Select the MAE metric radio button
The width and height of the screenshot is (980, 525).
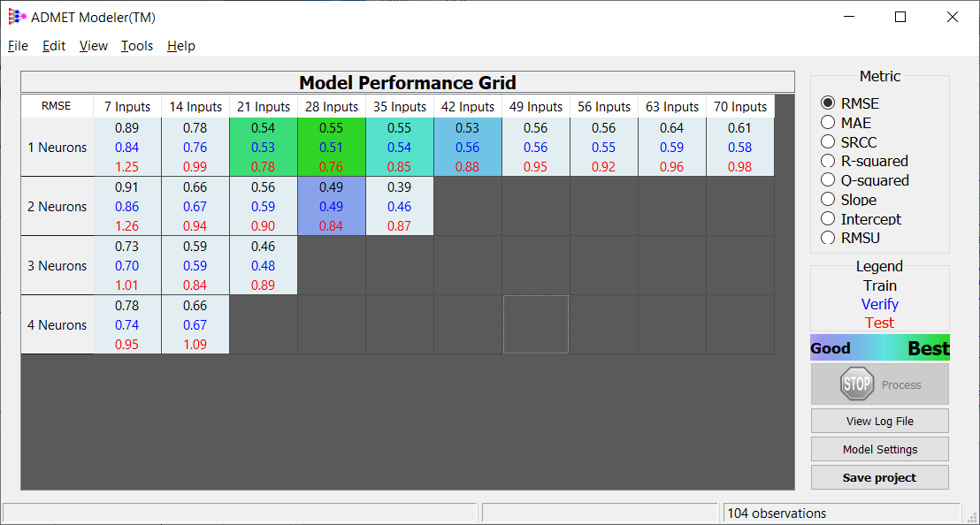(828, 122)
